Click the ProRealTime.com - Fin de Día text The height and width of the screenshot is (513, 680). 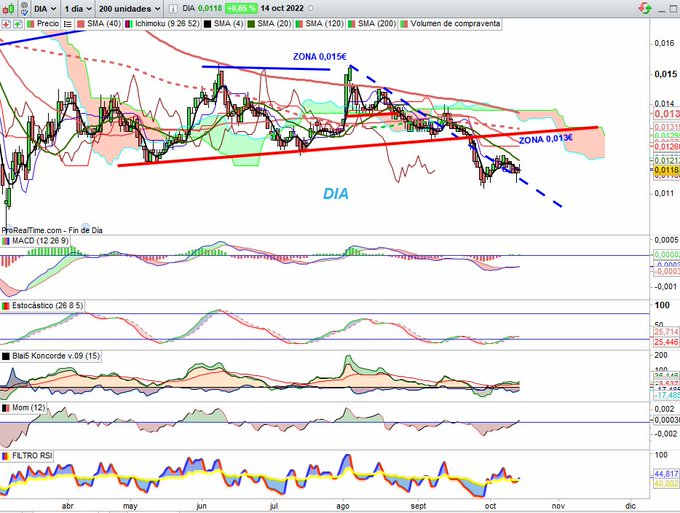52,230
